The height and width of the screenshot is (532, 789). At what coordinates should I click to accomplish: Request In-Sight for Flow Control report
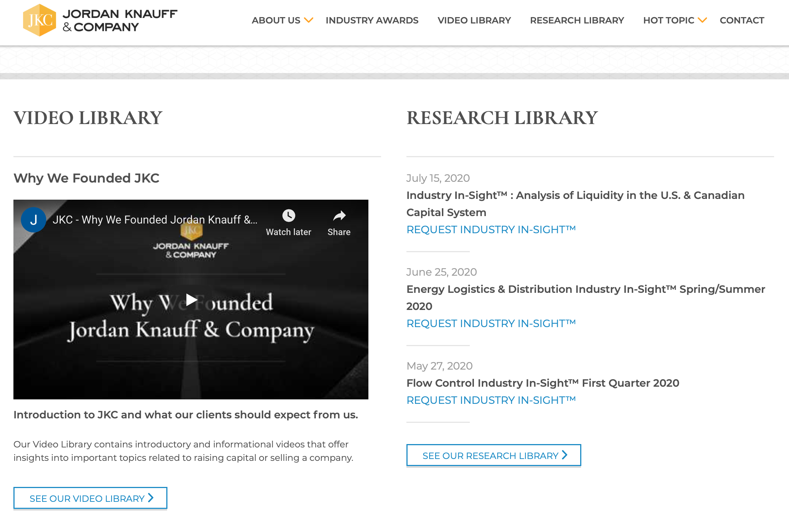(x=491, y=400)
